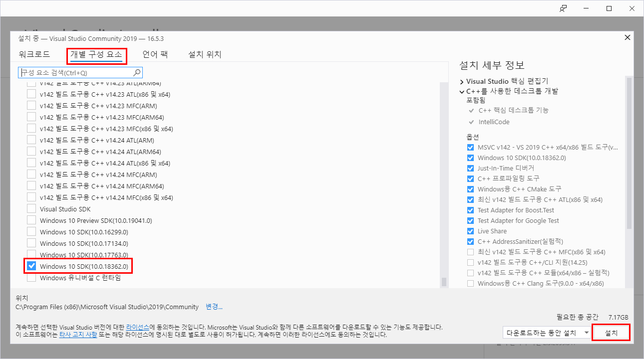Screen dimensions: 644x359
Task: Click the install path text C:\Program Files (x86)
Action: [x=107, y=307]
